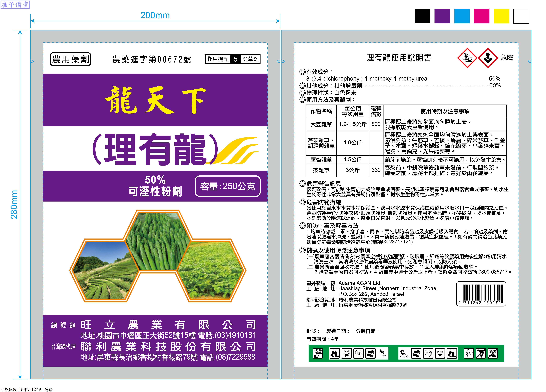This screenshot has height=392, width=546.
Task: Click the 容量:250公克 capacity box
Action: [228, 186]
